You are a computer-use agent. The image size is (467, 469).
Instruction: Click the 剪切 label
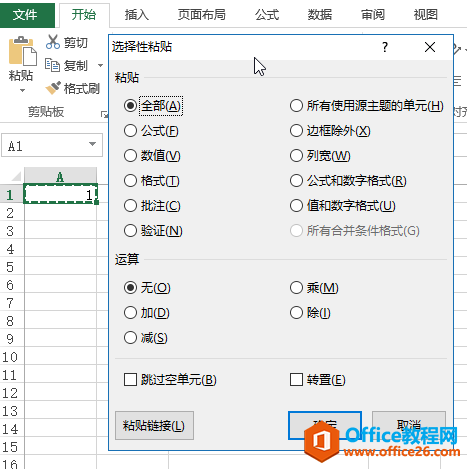tap(76, 43)
